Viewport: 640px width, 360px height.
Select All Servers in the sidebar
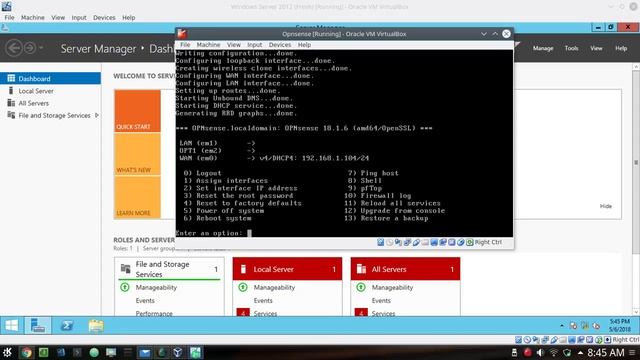point(50,103)
